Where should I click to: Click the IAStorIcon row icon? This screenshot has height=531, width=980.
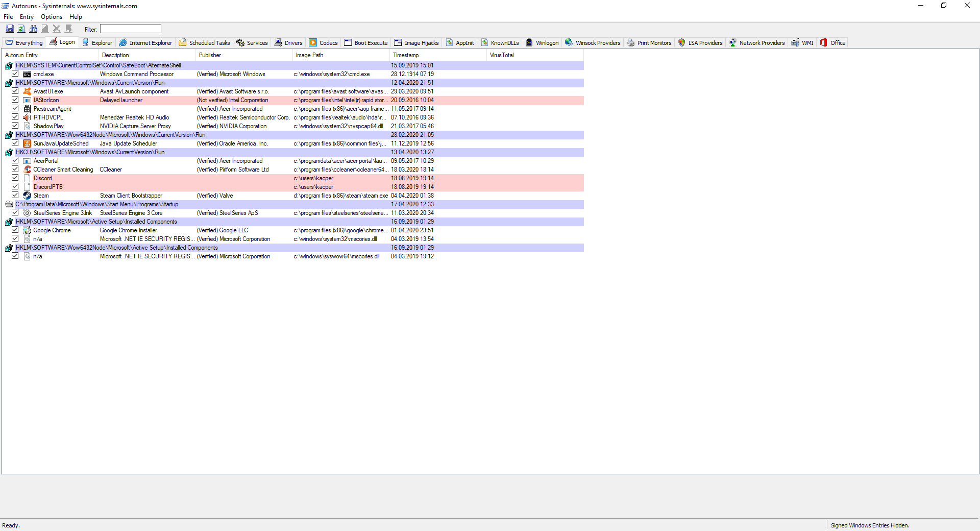tap(27, 100)
